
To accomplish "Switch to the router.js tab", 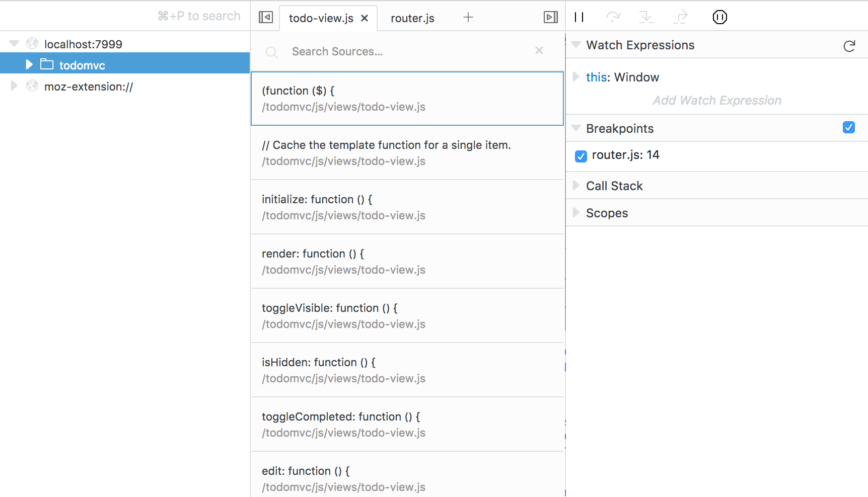I will [412, 18].
